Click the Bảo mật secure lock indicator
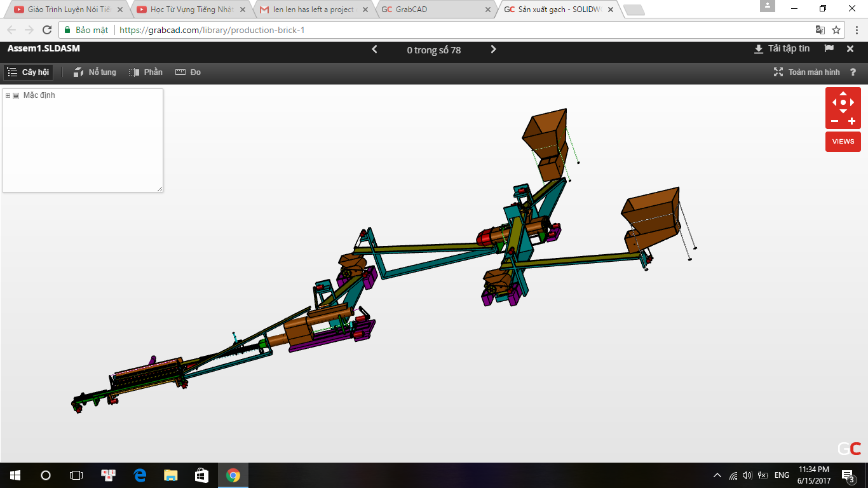 coord(86,30)
